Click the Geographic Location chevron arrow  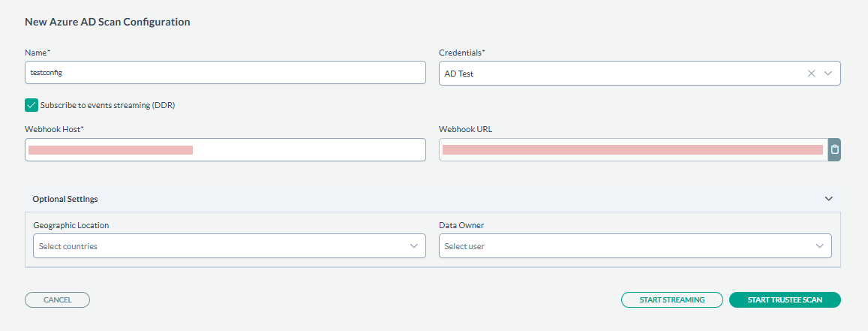pos(413,246)
